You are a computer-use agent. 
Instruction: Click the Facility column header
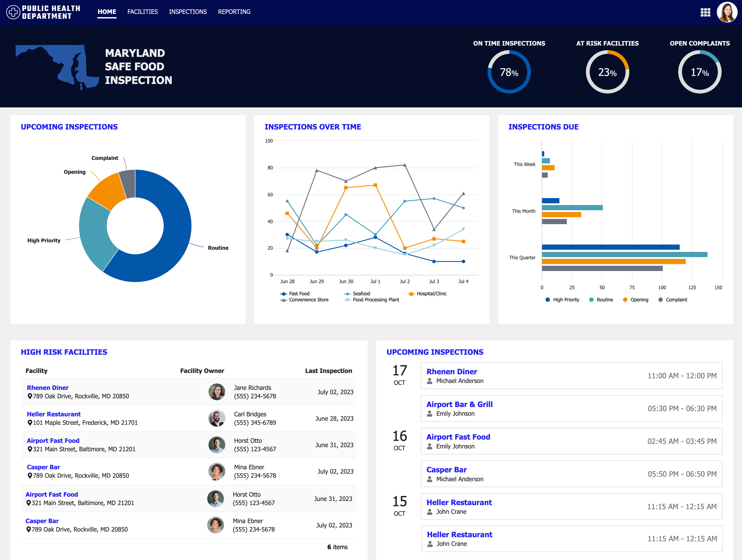36,371
